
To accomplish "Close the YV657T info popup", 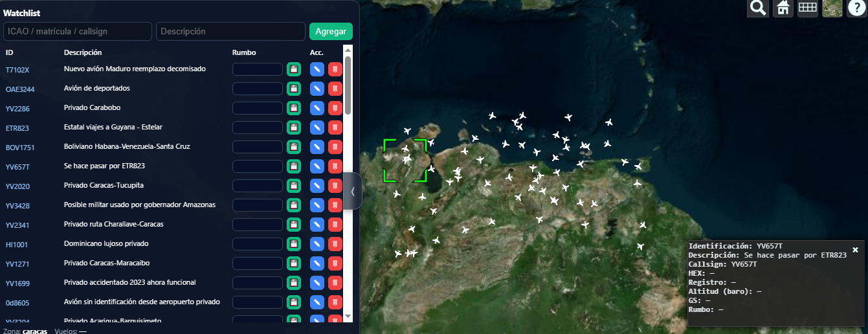I will [x=855, y=249].
